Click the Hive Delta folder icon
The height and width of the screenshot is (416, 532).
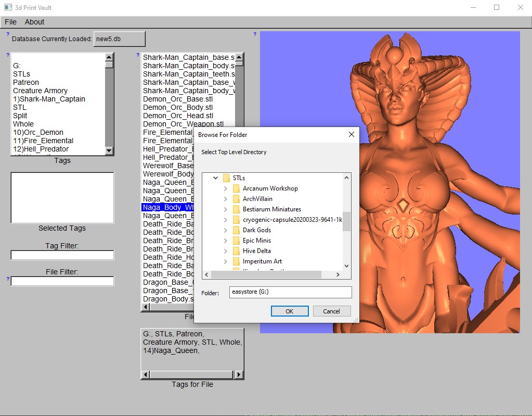coord(236,251)
